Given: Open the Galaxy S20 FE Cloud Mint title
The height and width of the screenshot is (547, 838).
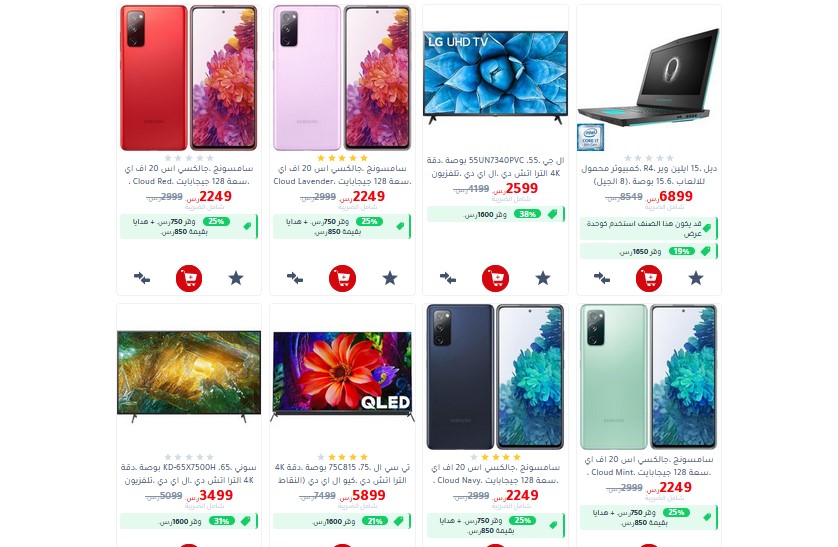Looking at the screenshot, I should tap(649, 466).
